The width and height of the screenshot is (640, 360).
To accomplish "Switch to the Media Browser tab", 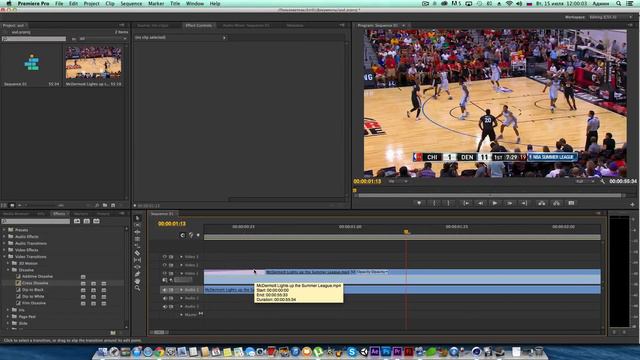I will coord(16,213).
